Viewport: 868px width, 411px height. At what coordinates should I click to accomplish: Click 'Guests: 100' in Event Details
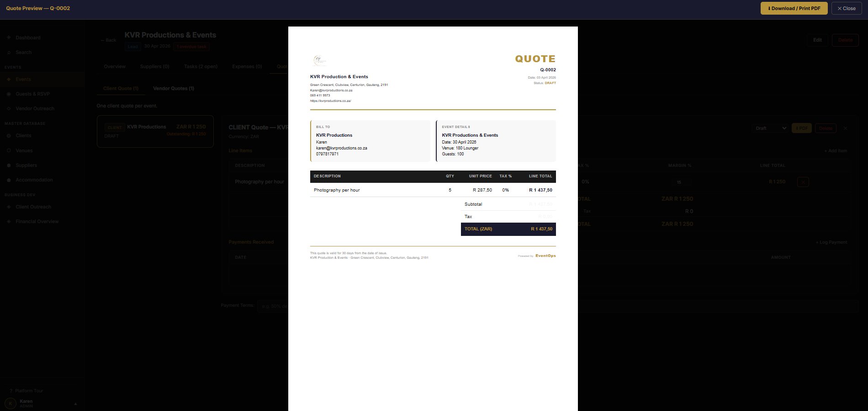click(453, 154)
